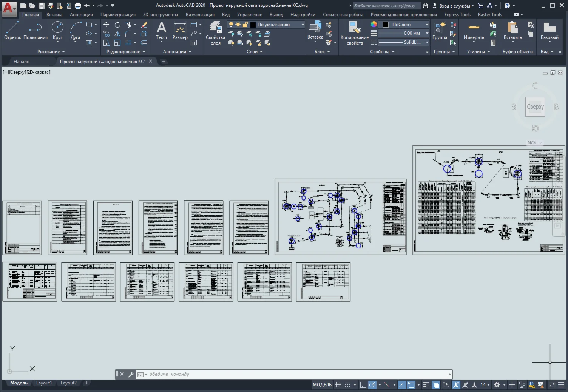Toggle object snap tracking in status bar
Image resolution: width=568 pixels, height=392 pixels.
402,385
